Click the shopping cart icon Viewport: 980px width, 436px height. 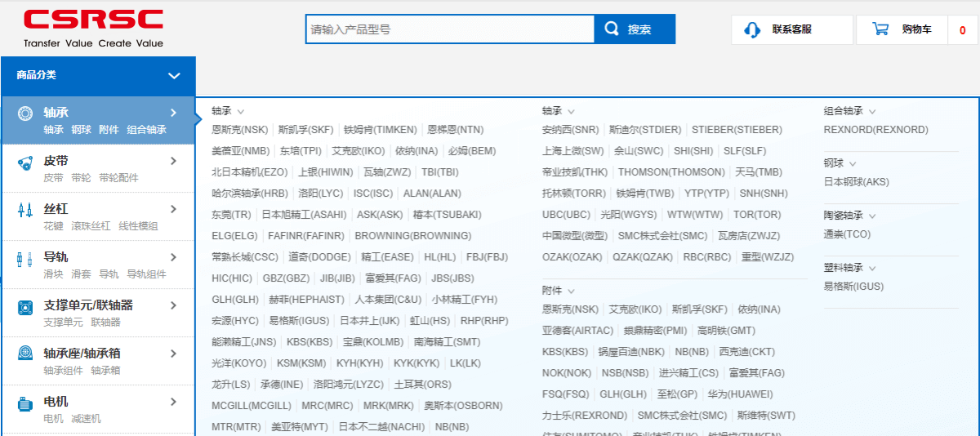coord(880,29)
